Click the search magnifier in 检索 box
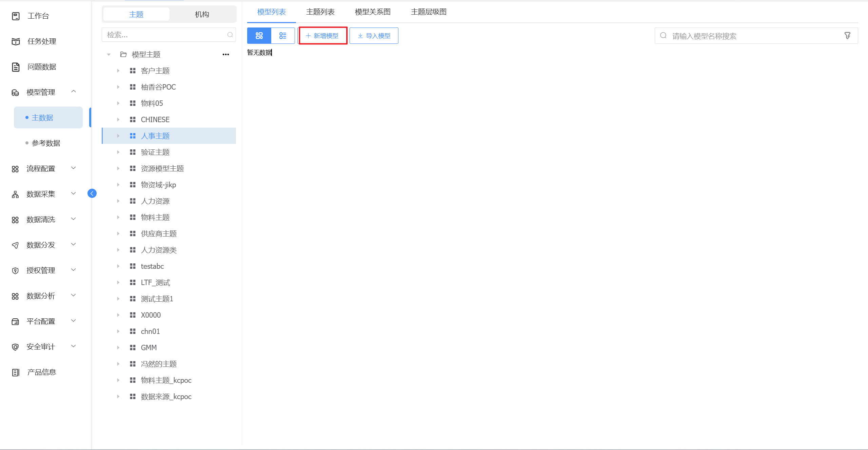 pos(230,35)
